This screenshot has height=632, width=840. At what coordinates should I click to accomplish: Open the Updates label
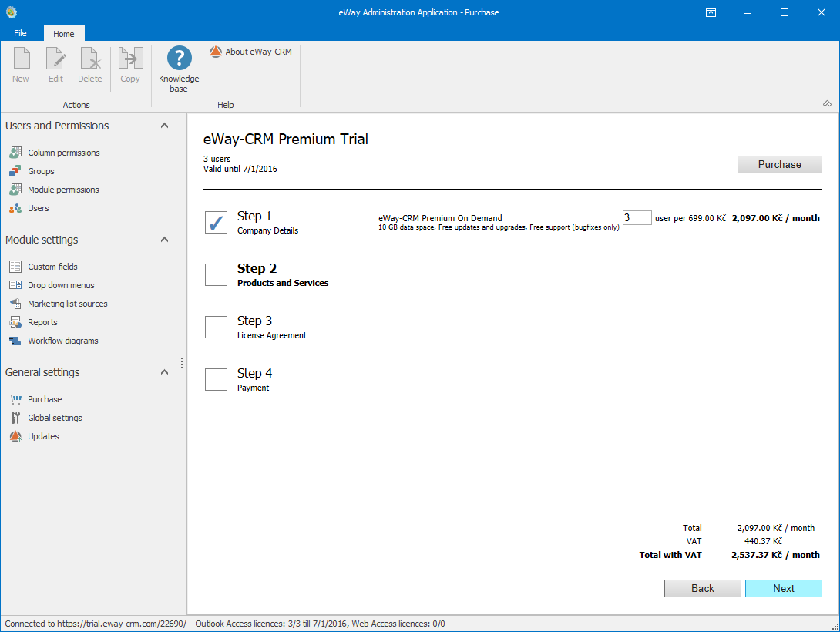click(43, 436)
